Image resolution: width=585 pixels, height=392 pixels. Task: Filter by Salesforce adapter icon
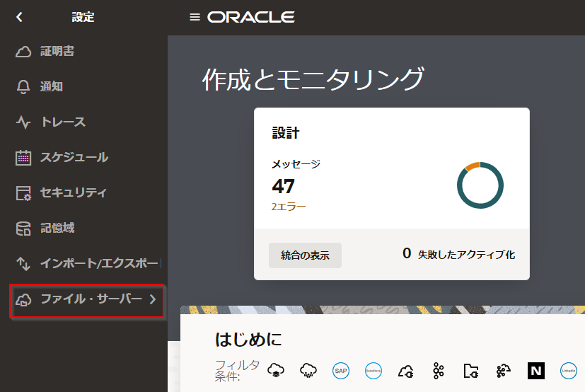[373, 370]
